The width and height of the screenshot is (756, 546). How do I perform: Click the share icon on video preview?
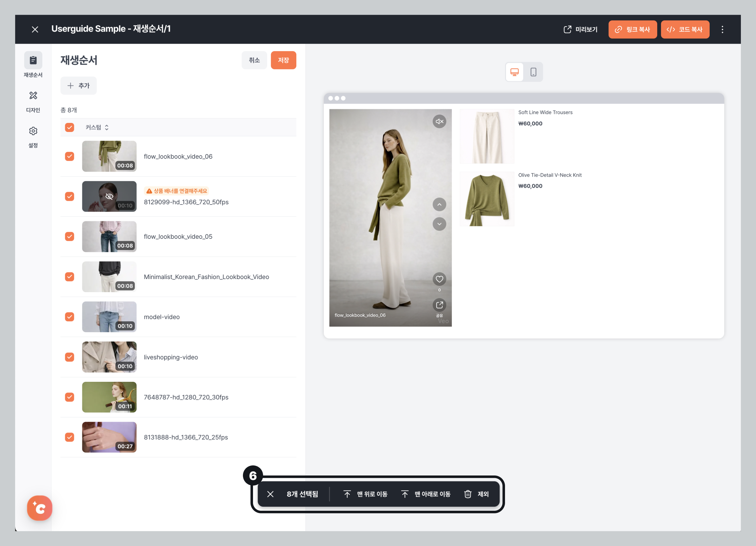point(439,305)
